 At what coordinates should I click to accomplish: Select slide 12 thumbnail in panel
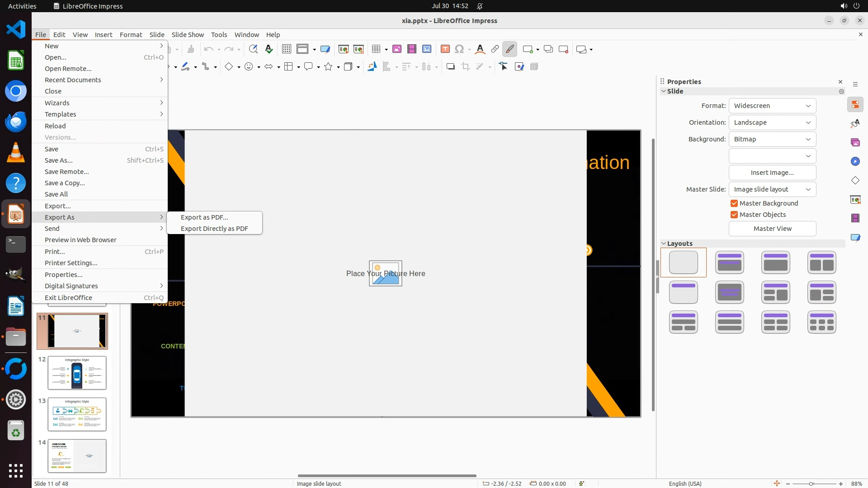[77, 373]
